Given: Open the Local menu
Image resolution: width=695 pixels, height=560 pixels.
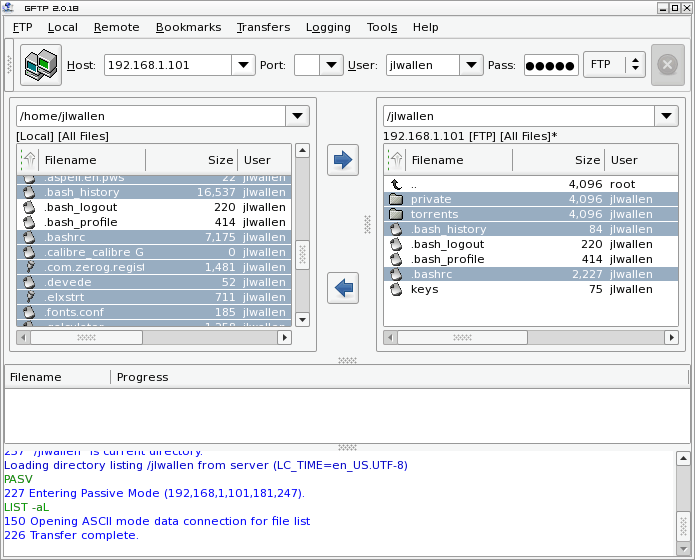Looking at the screenshot, I should point(62,27).
